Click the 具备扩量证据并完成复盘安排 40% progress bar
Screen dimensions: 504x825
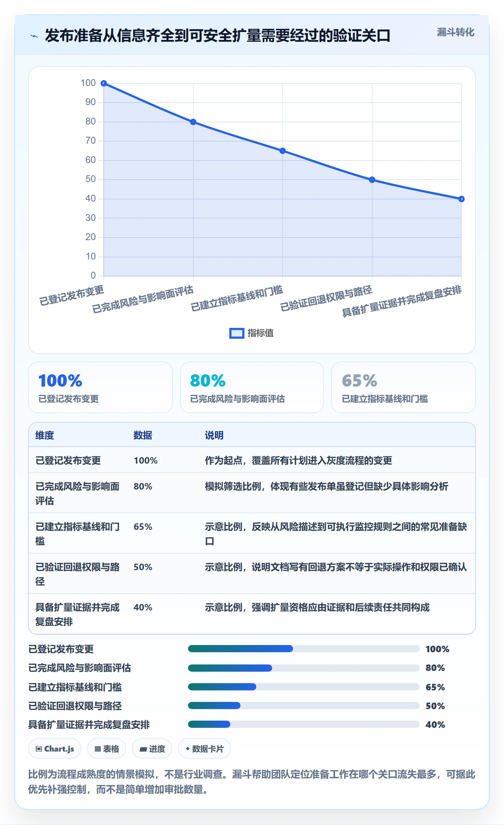point(304,724)
